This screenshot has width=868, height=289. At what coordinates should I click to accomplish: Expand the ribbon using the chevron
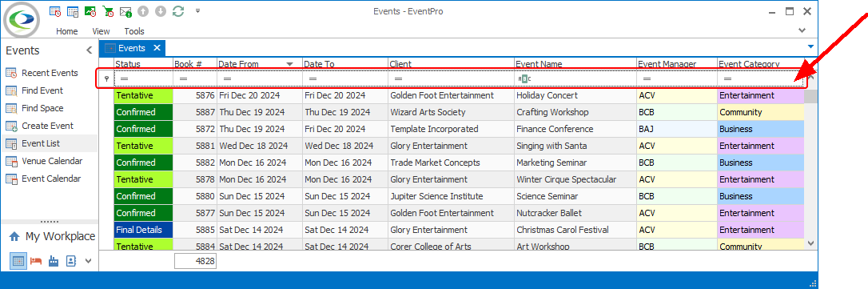(802, 30)
